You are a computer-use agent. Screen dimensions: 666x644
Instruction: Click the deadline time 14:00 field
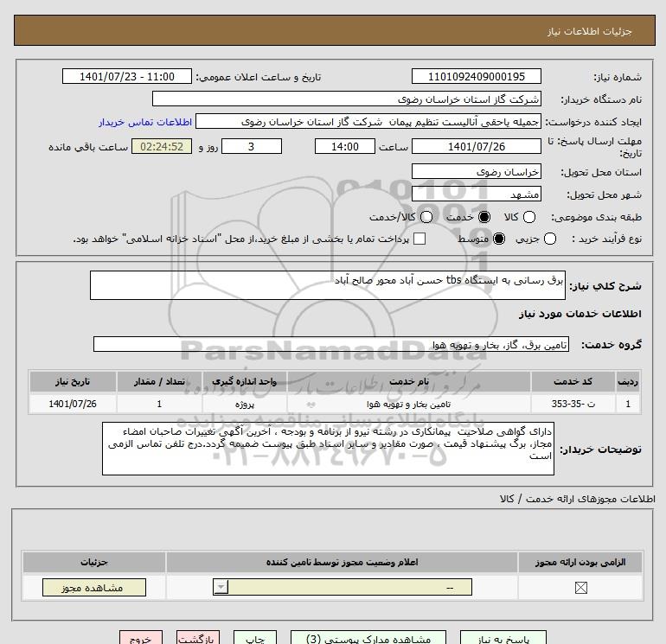tap(345, 146)
